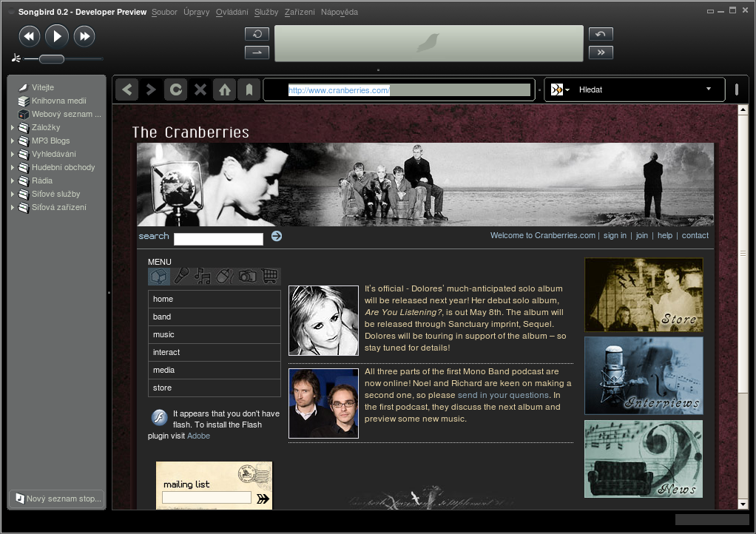Click the double-chevron button right of display
This screenshot has width=756, height=534.
[x=601, y=52]
